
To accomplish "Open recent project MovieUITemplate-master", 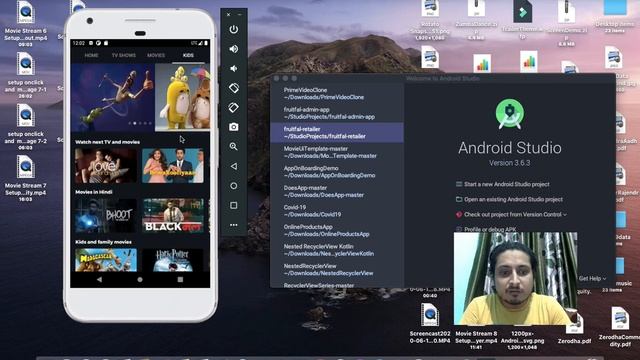I will click(337, 152).
